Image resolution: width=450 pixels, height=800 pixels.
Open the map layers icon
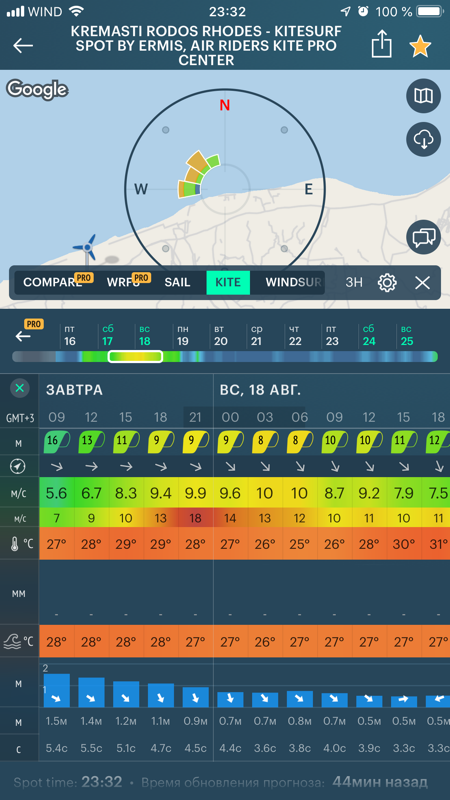click(423, 95)
